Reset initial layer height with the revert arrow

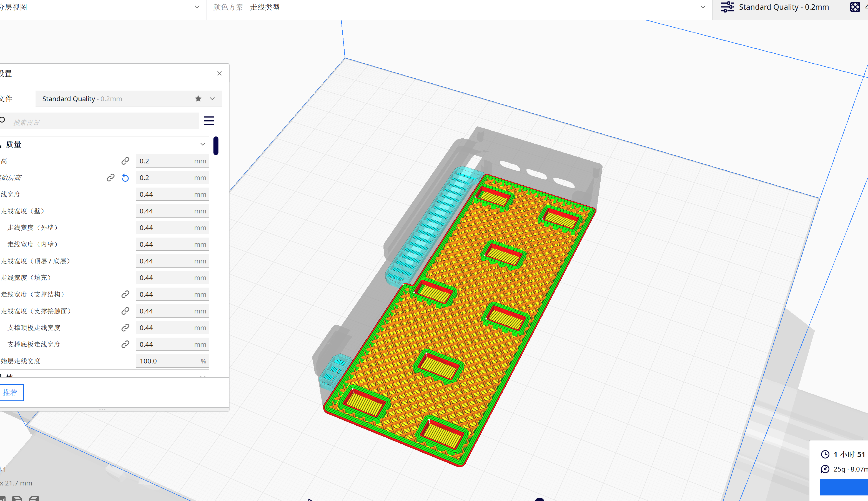pos(125,178)
